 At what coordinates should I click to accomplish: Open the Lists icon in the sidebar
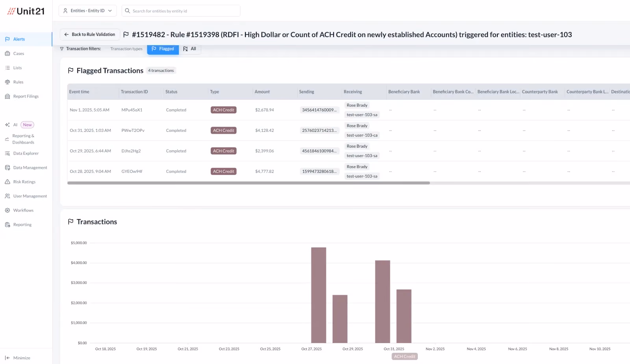pos(7,68)
